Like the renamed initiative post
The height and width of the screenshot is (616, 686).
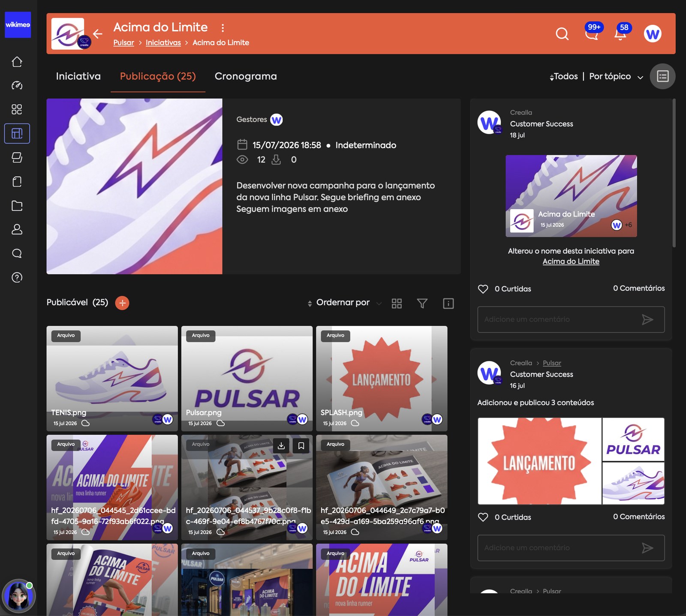point(483,289)
